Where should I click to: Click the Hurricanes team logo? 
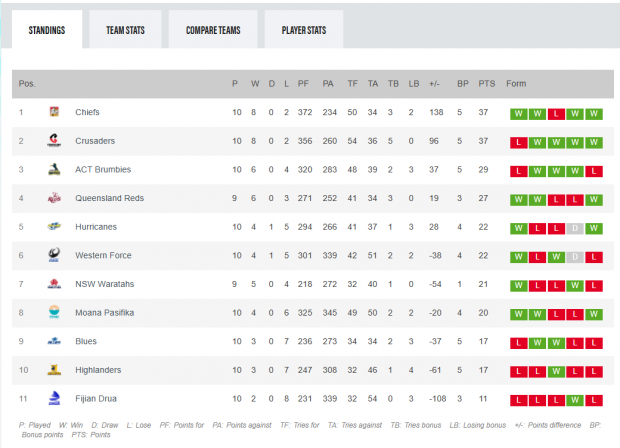pos(54,227)
